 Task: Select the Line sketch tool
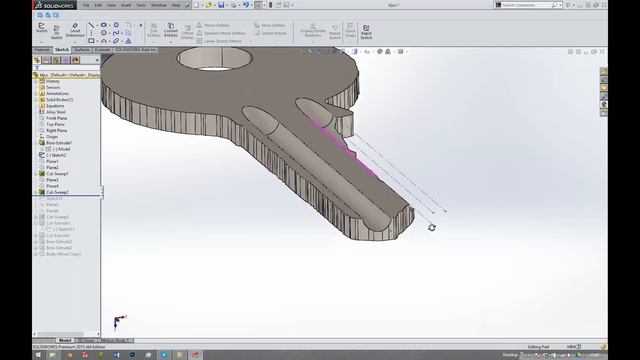(91, 25)
